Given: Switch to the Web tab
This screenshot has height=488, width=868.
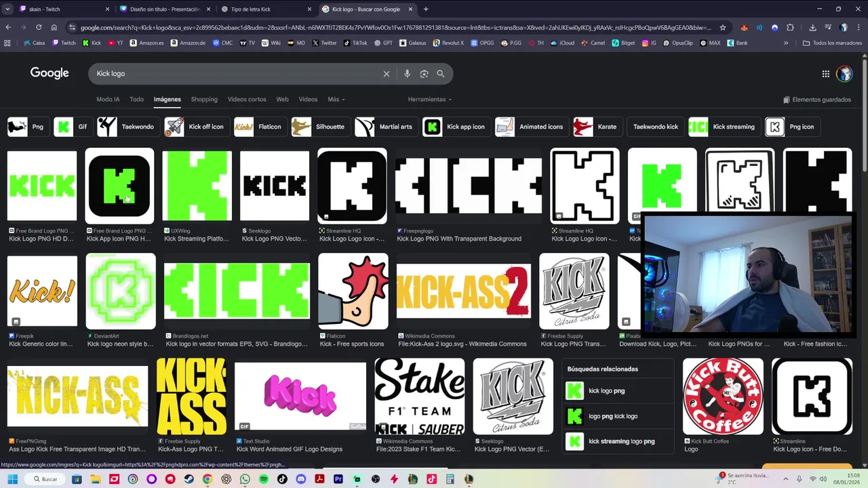Looking at the screenshot, I should 282,100.
